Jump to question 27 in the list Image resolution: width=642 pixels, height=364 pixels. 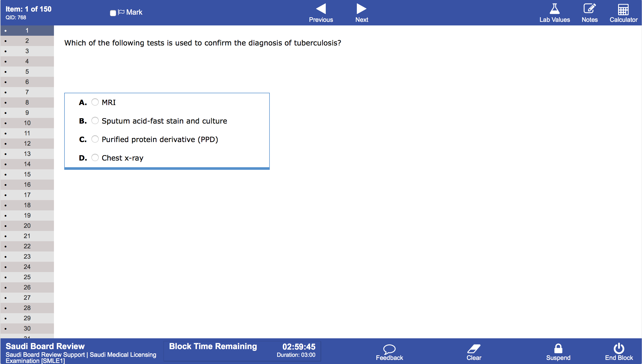(x=27, y=298)
